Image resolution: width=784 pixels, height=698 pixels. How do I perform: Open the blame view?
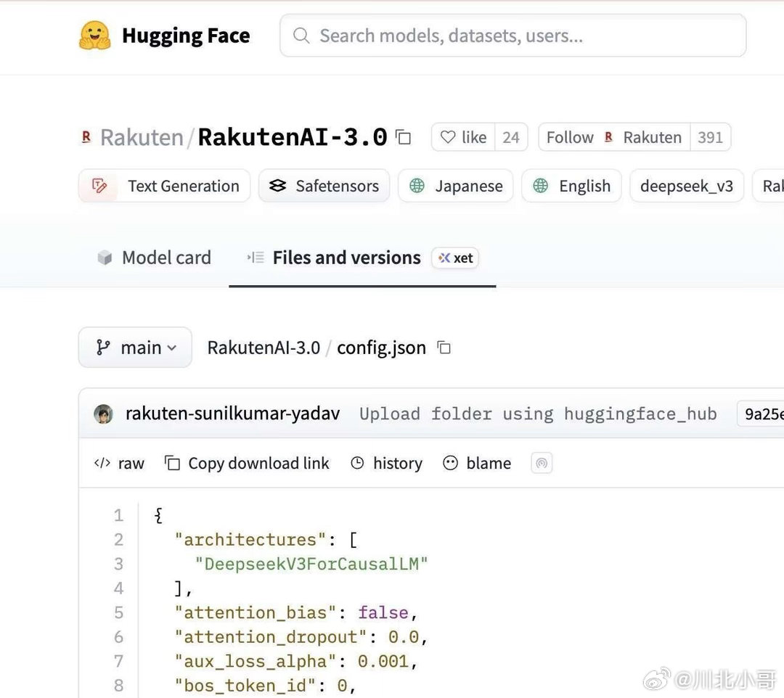pos(477,463)
